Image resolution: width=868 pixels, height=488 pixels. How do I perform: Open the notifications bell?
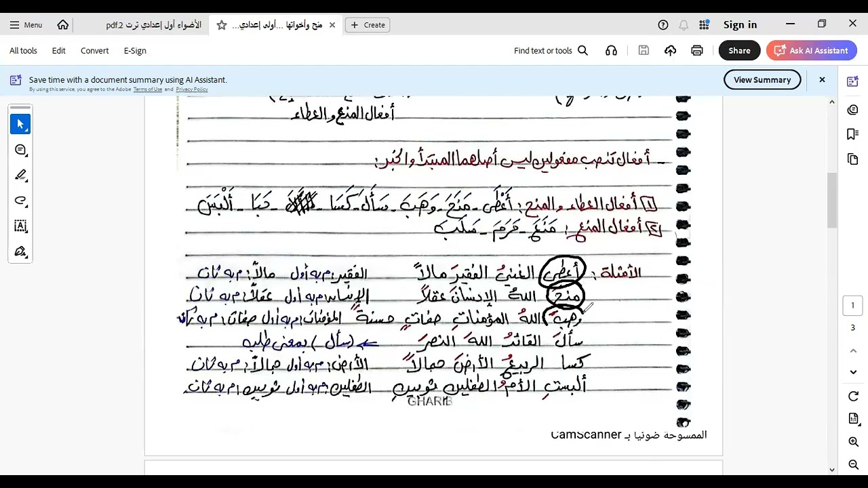(x=684, y=25)
